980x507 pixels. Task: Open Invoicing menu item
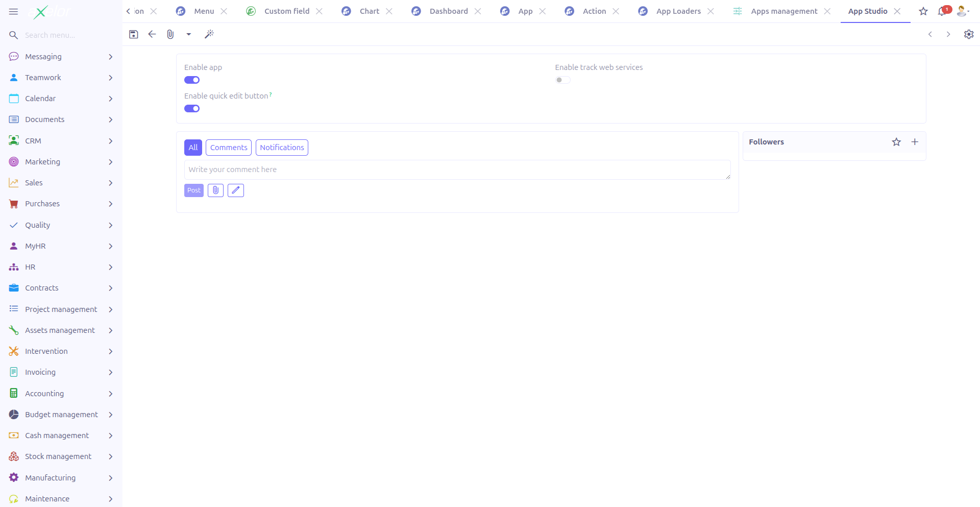tap(61, 372)
